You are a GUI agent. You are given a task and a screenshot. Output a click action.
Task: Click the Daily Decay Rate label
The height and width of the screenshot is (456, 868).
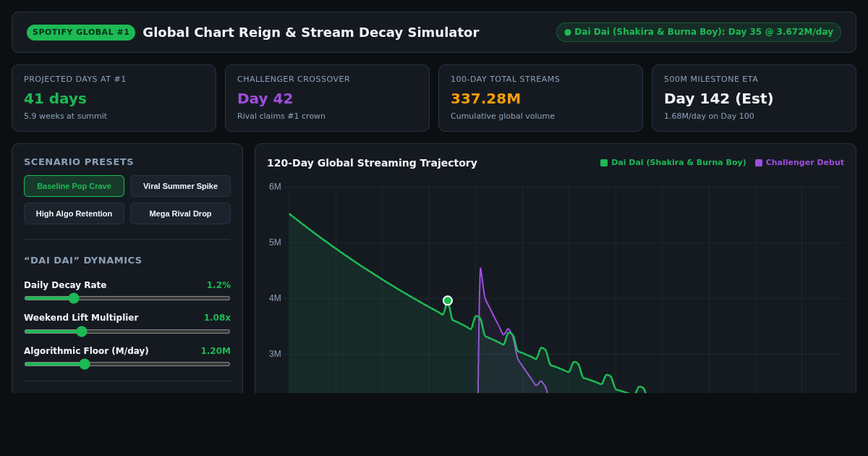tap(65, 285)
